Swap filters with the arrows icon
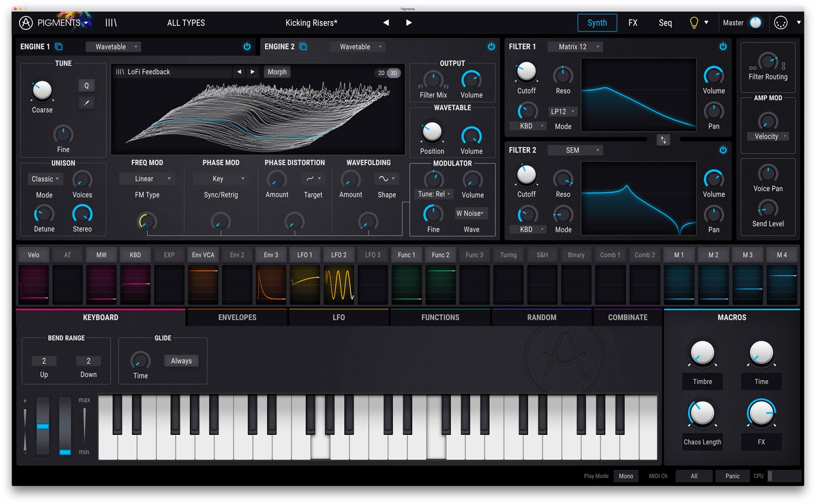This screenshot has width=816, height=504. click(663, 140)
